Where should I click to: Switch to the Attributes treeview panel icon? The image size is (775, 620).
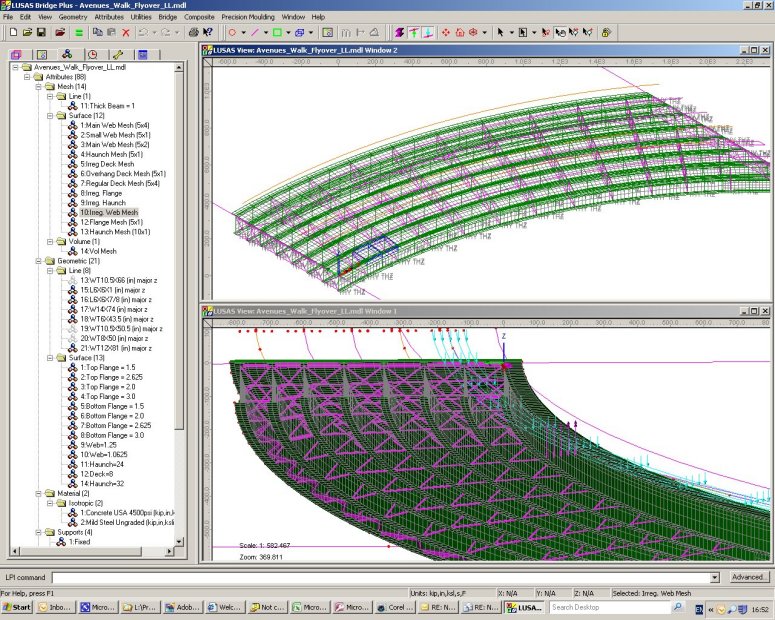pyautogui.click(x=66, y=54)
